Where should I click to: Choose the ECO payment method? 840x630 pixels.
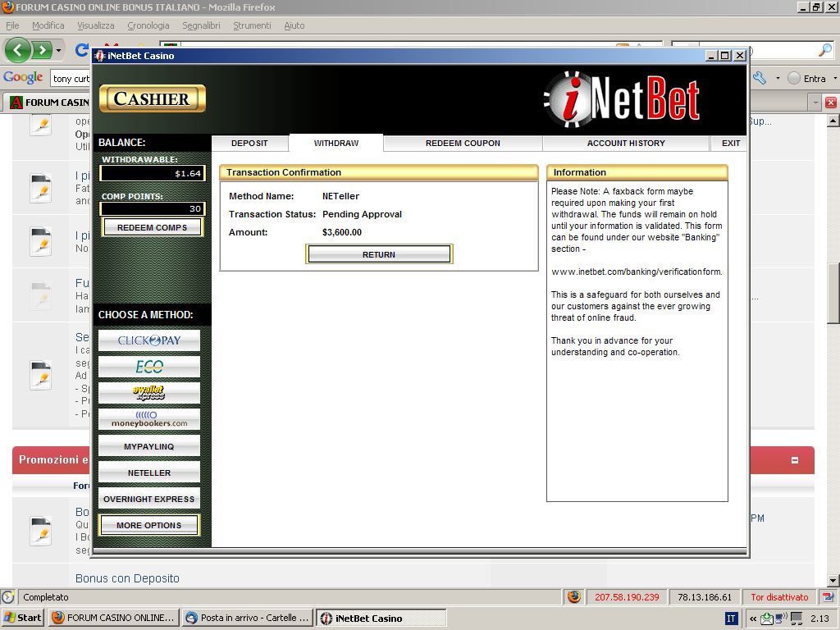[149, 367]
